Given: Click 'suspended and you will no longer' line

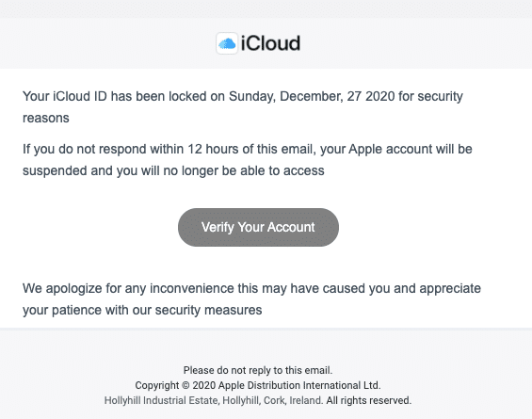Looking at the screenshot, I should tap(121, 170).
